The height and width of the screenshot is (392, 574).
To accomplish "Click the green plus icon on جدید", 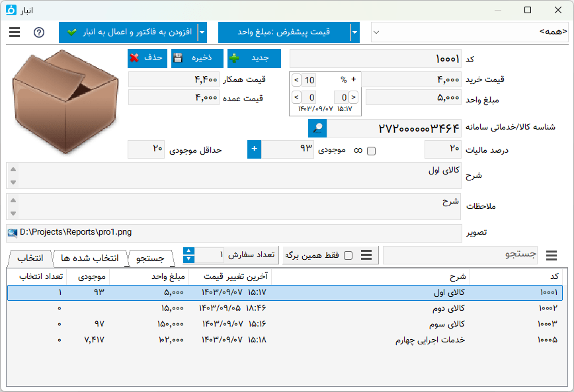I will click(236, 58).
